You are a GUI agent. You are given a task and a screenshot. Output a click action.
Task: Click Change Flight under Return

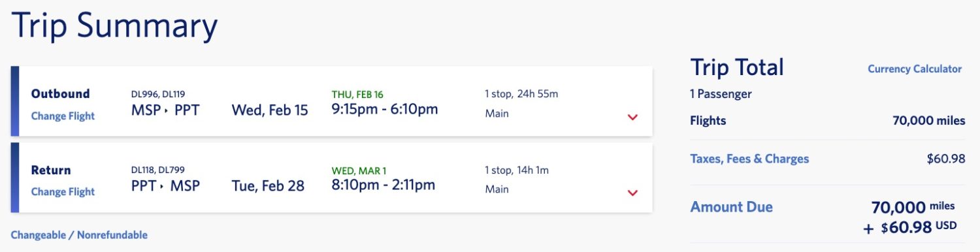tap(63, 192)
